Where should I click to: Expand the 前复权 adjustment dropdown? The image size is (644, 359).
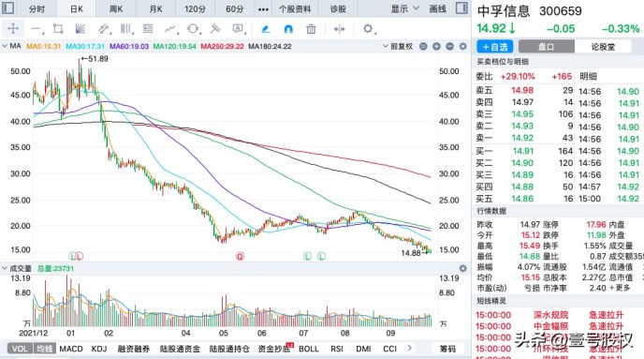click(398, 46)
